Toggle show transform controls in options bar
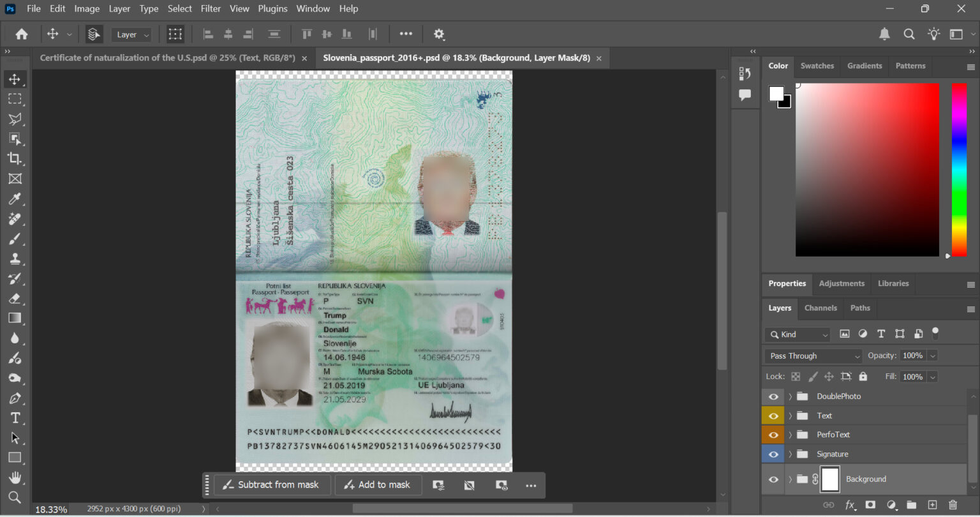The width and height of the screenshot is (980, 517). tap(175, 34)
